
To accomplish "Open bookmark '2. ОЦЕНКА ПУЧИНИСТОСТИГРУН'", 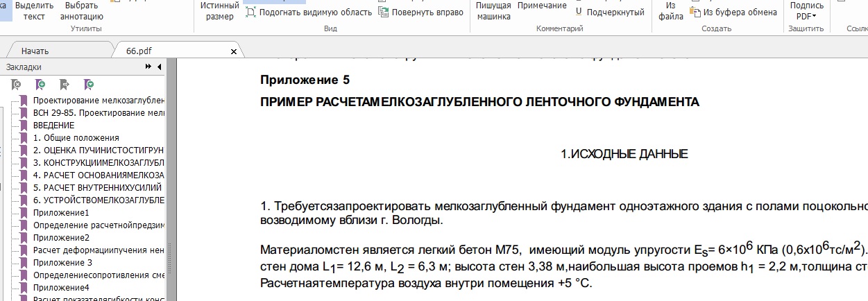I will coord(99,150).
